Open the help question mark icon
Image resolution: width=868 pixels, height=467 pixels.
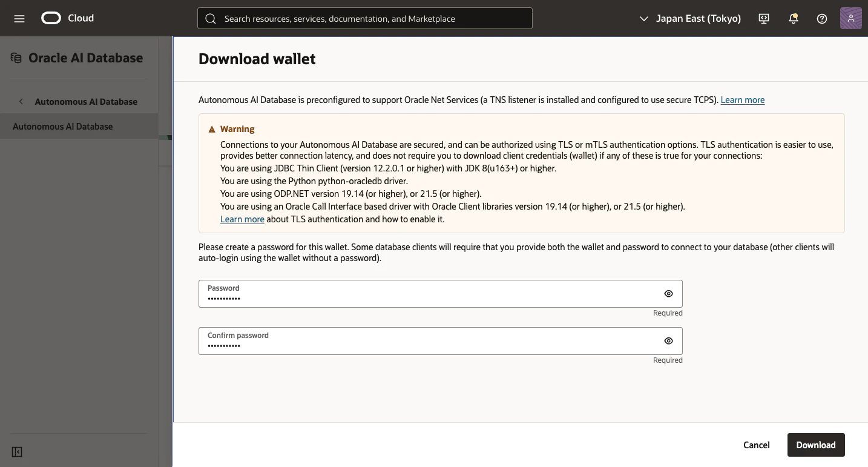tap(822, 19)
